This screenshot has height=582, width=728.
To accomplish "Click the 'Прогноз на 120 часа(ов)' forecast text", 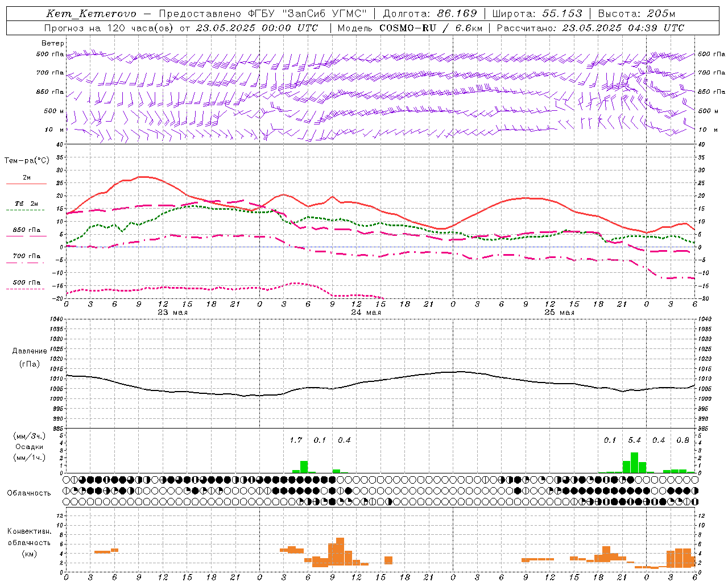I will [x=109, y=28].
